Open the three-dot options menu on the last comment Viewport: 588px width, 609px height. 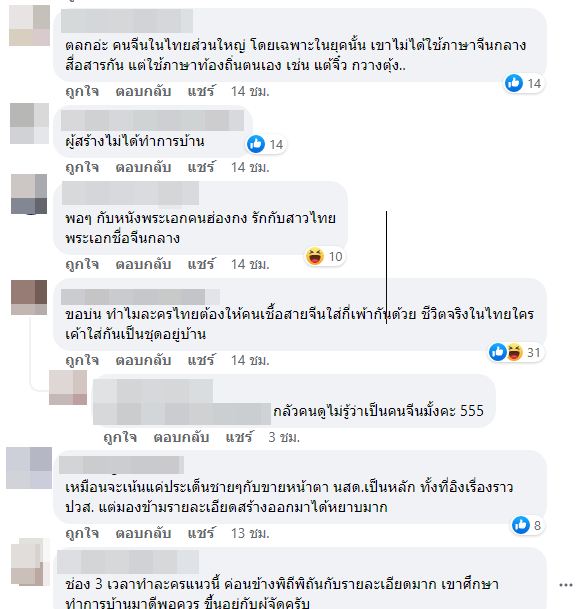click(x=566, y=585)
